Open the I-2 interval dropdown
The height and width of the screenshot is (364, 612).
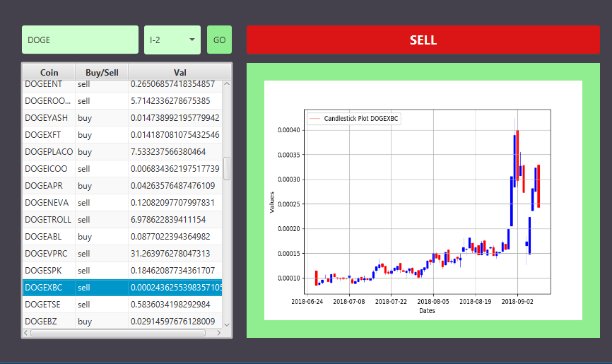click(x=172, y=40)
